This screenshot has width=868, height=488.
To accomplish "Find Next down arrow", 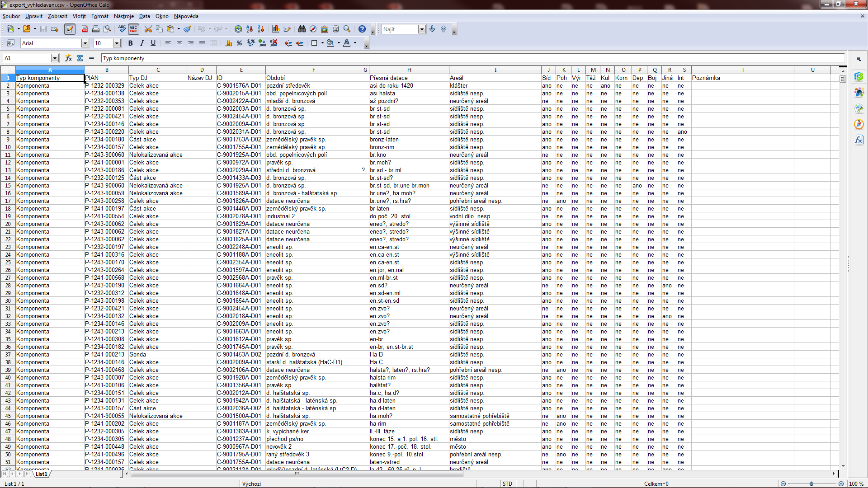I will point(432,29).
